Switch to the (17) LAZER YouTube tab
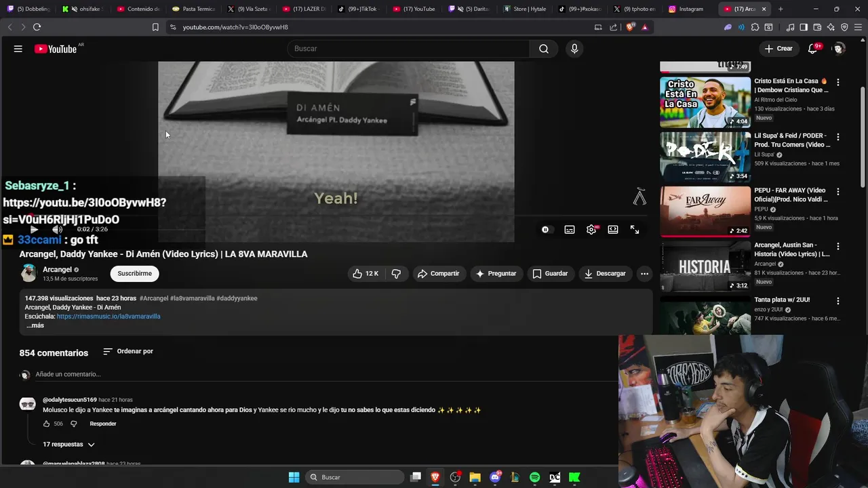 304,9
